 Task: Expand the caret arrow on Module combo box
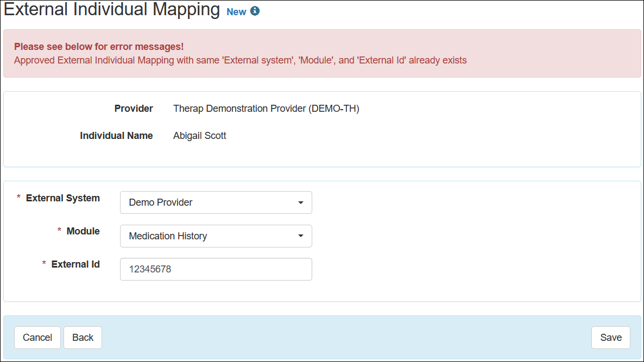pos(301,237)
